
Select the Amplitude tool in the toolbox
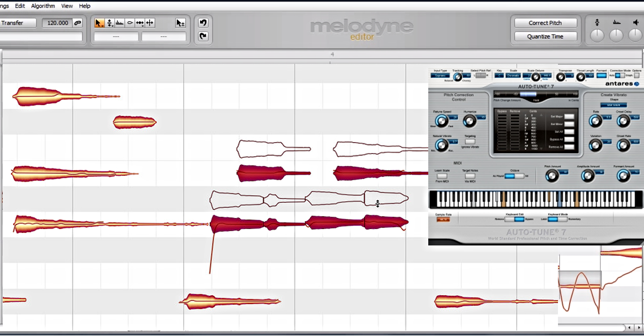point(130,23)
